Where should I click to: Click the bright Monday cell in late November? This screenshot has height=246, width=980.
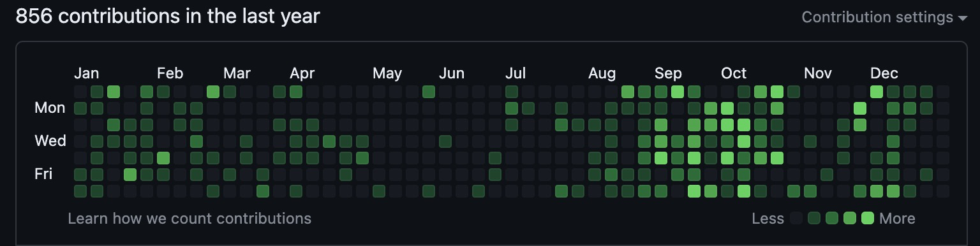click(860, 108)
